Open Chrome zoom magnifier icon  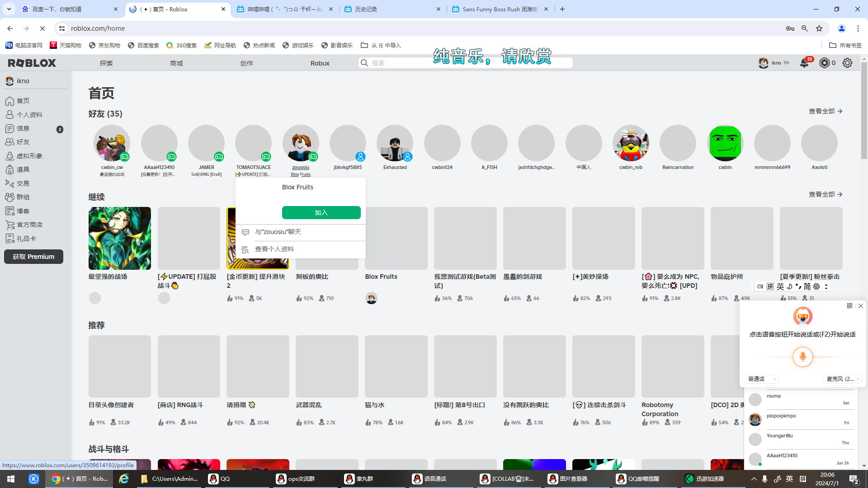805,28
